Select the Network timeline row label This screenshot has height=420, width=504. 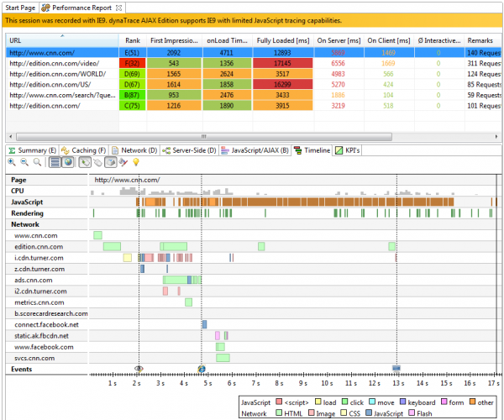coord(25,224)
